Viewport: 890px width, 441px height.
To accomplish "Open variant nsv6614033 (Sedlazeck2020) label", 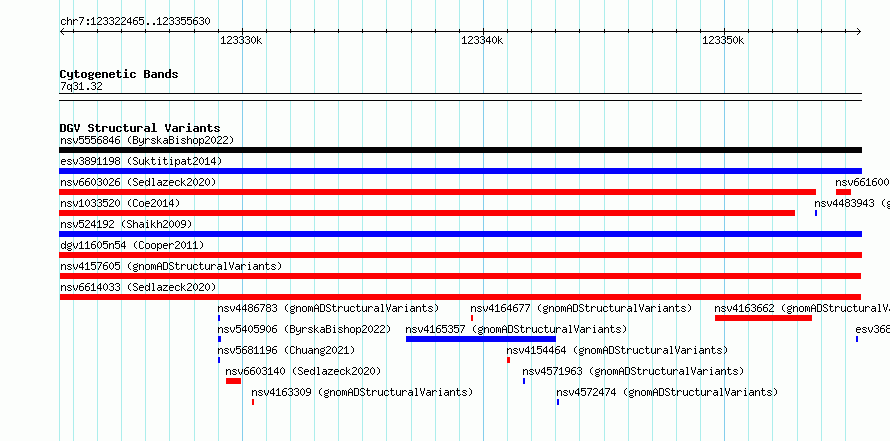I will tap(138, 287).
